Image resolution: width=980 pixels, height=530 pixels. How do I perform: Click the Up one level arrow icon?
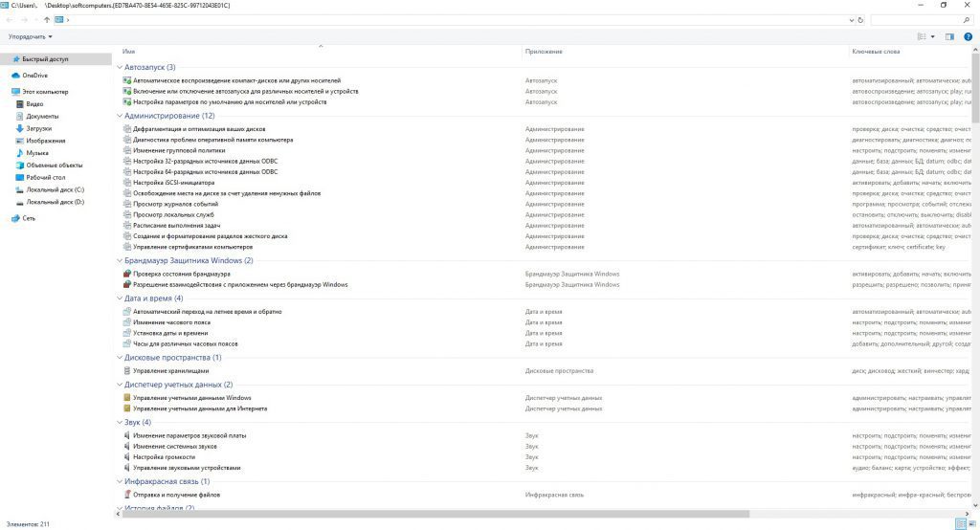pos(47,19)
